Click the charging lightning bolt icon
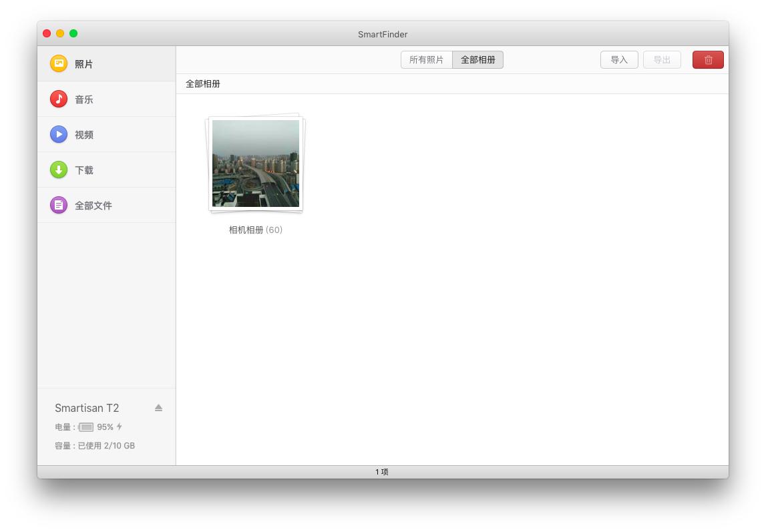Viewport: 766px width, 532px height. tap(120, 427)
